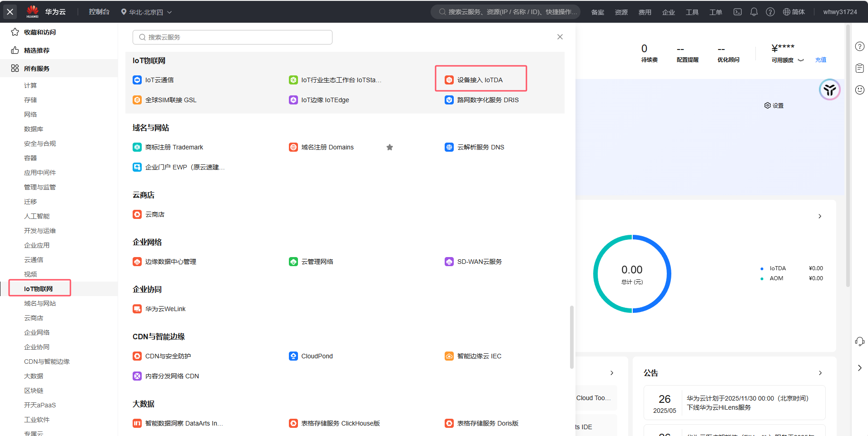Select 收藏和访问 in the sidebar

(x=59, y=32)
